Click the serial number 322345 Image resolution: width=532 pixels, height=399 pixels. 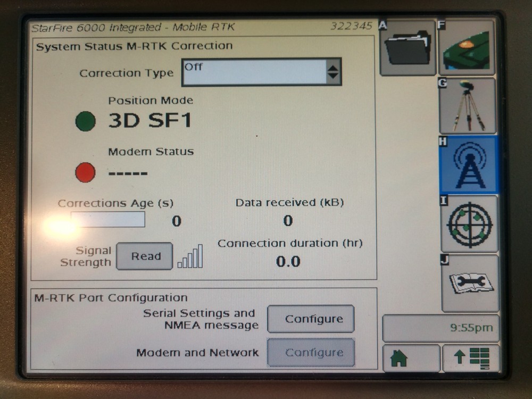point(352,26)
